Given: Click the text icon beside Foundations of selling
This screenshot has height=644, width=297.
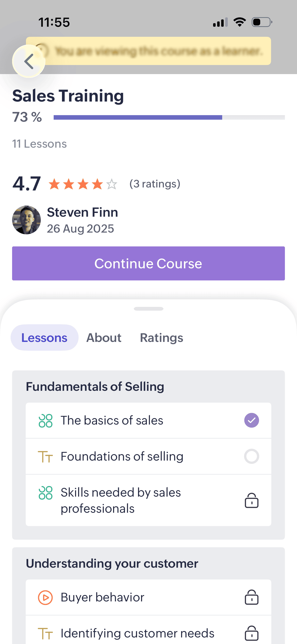Looking at the screenshot, I should tap(45, 457).
